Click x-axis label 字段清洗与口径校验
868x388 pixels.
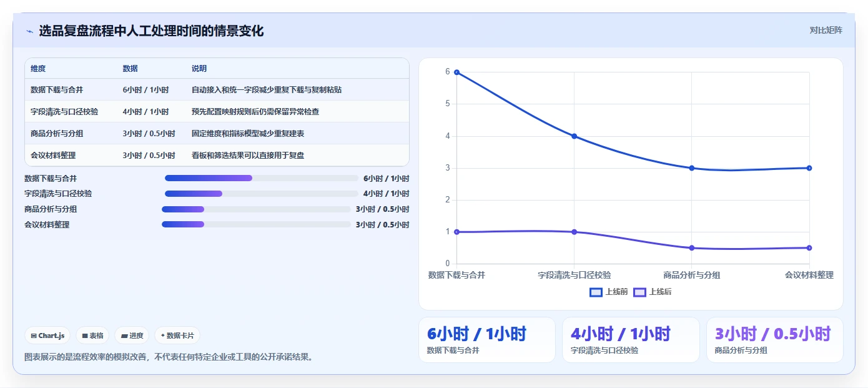575,275
